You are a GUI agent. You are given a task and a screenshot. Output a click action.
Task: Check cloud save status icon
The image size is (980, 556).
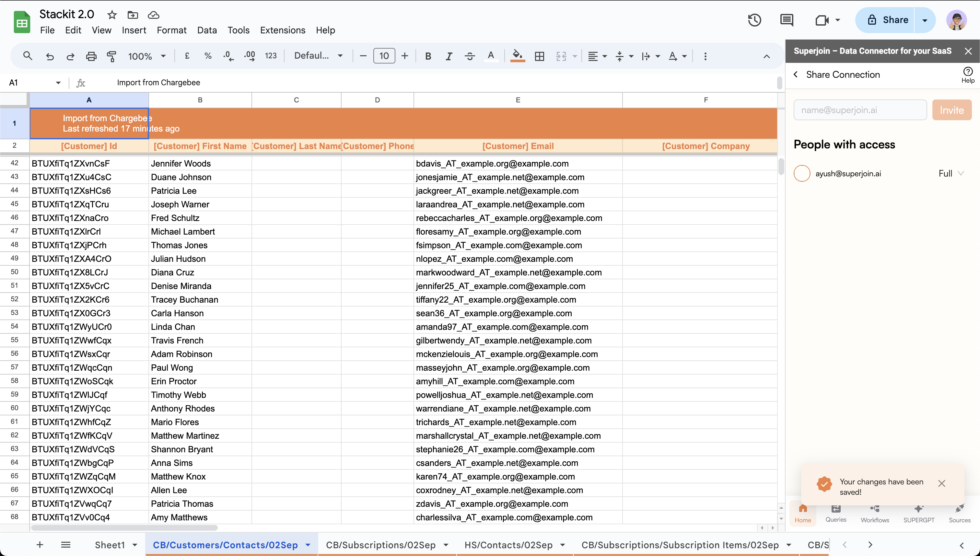154,15
